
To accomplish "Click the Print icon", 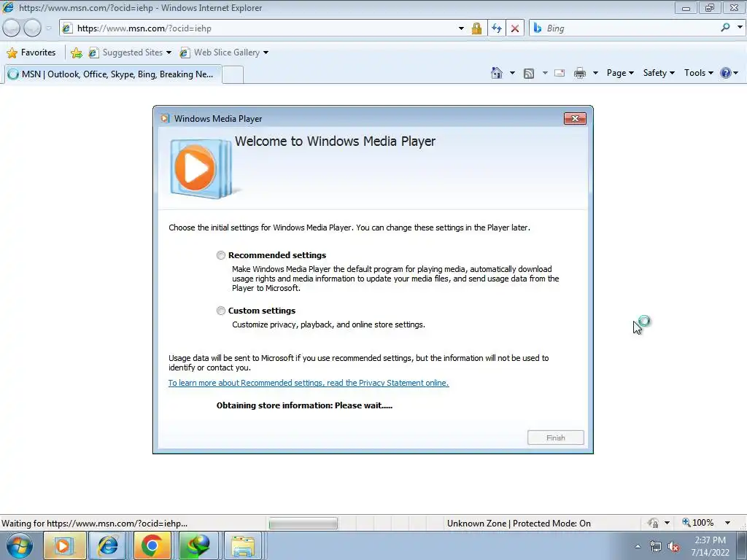I will point(580,73).
